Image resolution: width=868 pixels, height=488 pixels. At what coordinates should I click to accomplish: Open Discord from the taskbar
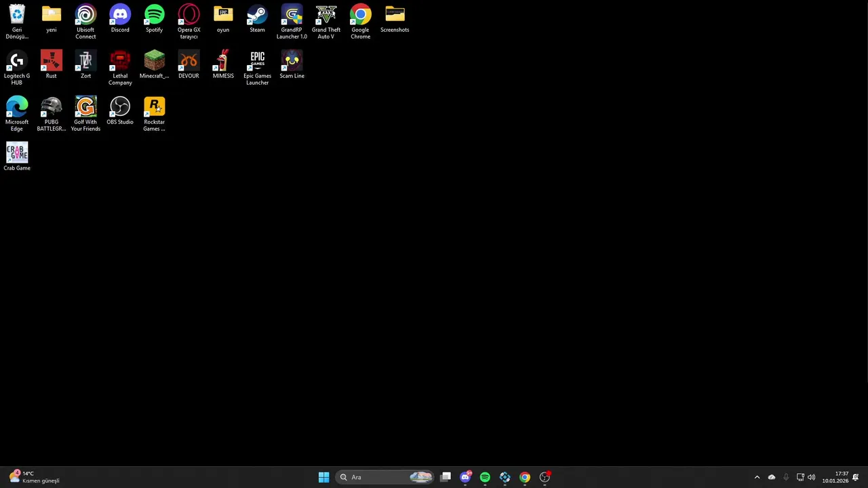(x=465, y=477)
